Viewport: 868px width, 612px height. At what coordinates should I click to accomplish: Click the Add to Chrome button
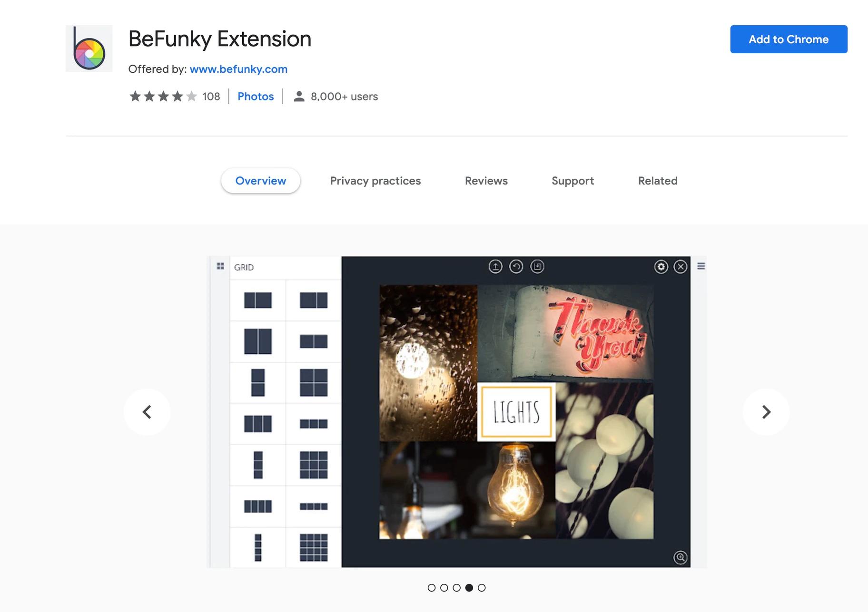point(789,39)
